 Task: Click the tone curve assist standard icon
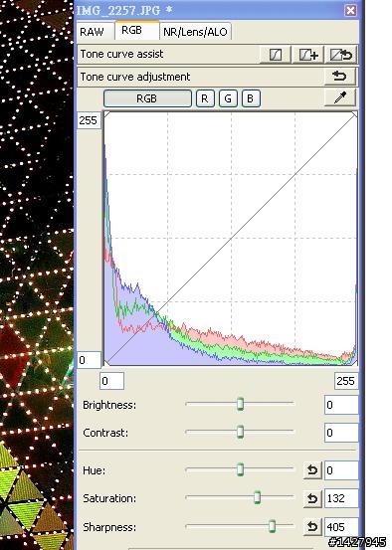tap(276, 55)
